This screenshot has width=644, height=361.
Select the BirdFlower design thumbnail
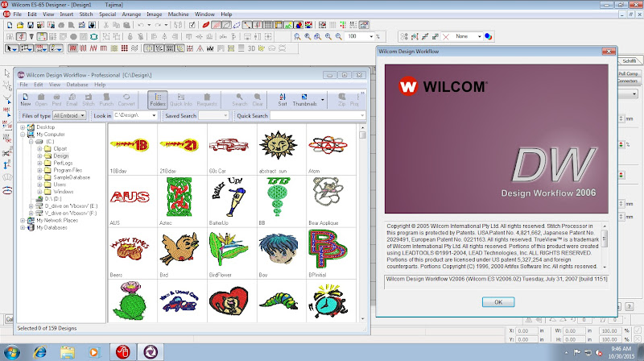229,249
